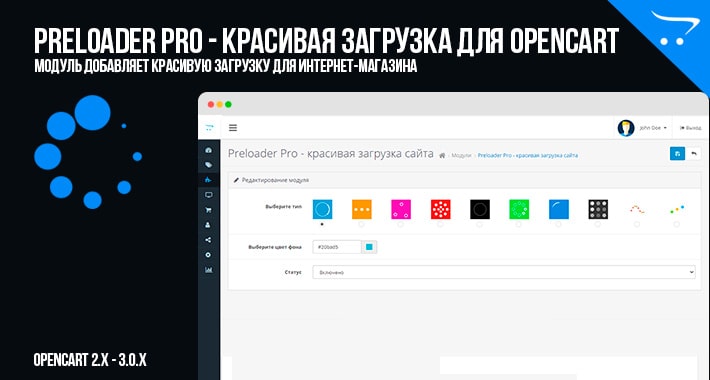Screen dimensions: 710x380
Task: Open Customers via the user sidebar icon
Action: coord(208,225)
